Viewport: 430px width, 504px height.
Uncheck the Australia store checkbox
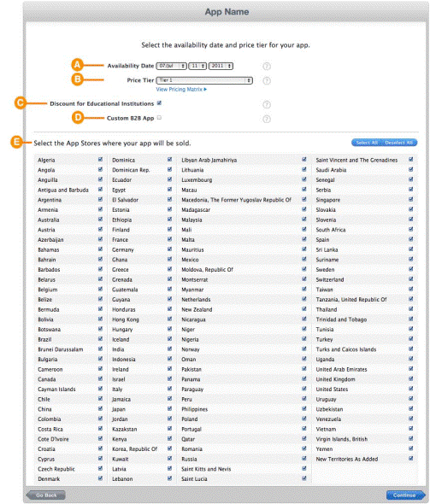click(100, 220)
